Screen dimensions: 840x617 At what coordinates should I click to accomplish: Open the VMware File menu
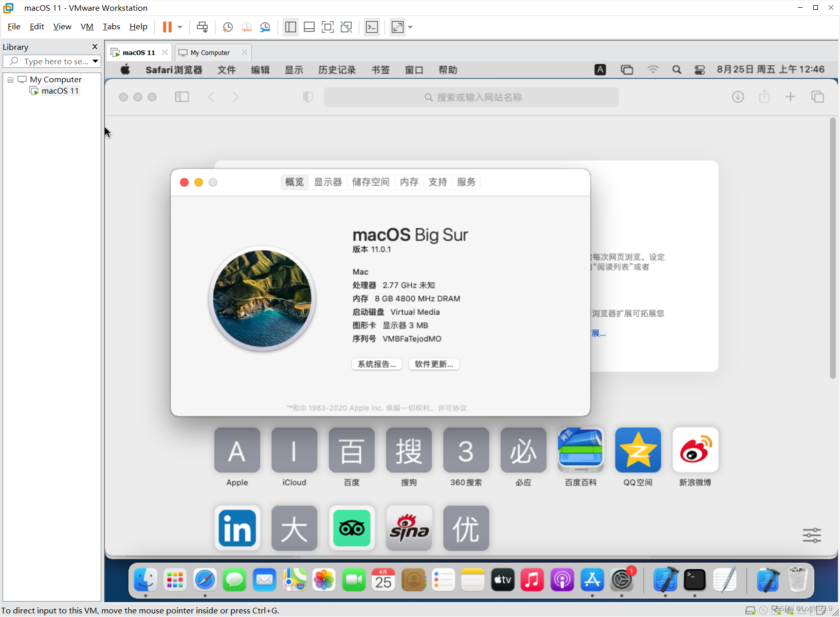pos(14,27)
